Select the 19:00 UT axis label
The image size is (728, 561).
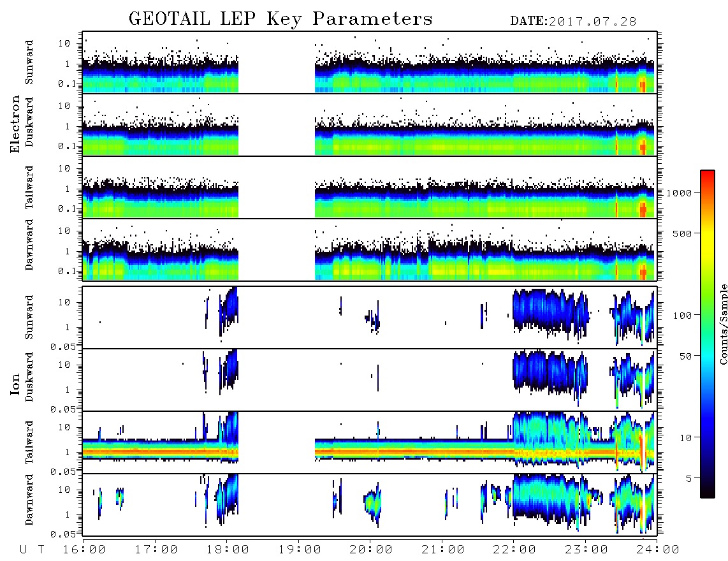pyautogui.click(x=300, y=550)
